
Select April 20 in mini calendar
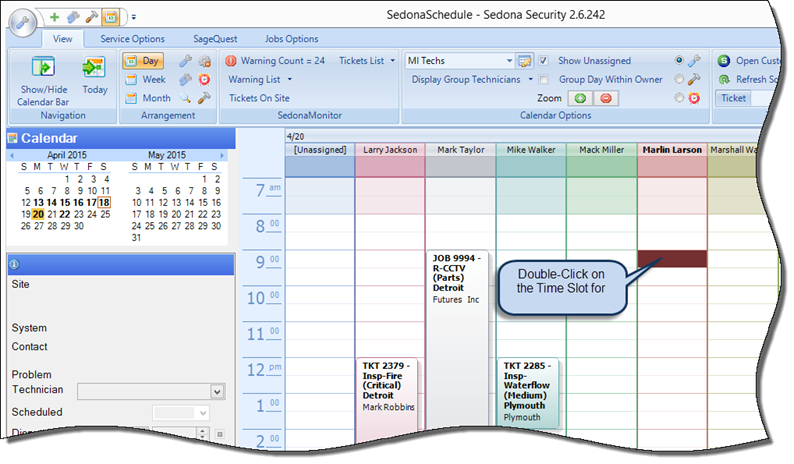coord(38,214)
